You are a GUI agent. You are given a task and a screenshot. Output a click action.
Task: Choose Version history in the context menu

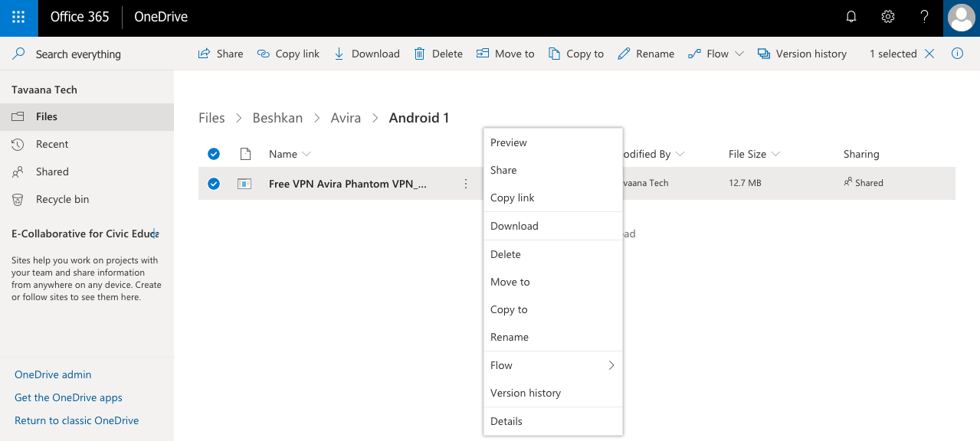point(553,393)
